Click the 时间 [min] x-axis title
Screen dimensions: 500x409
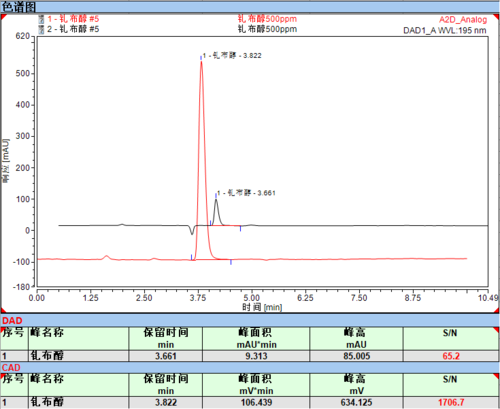(x=262, y=307)
